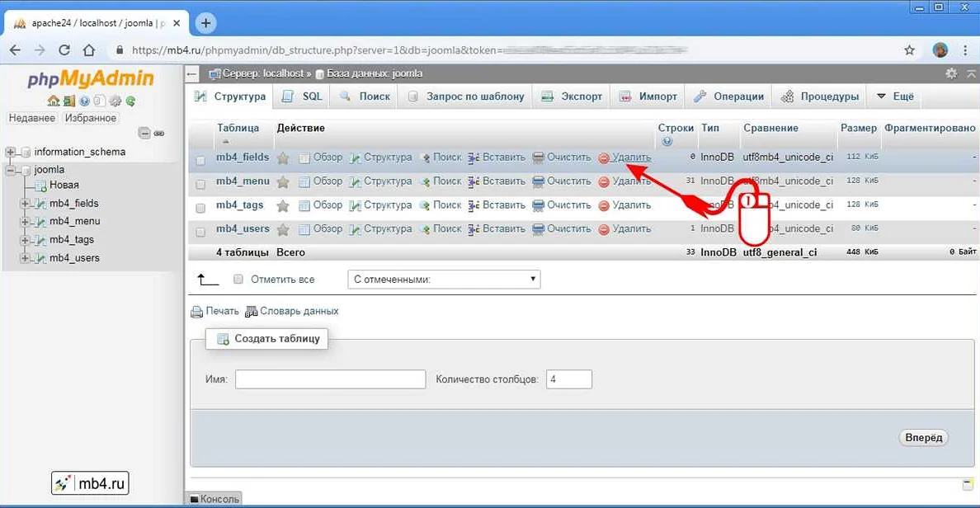
Task: Enable the Отметить все checkbox
Action: (x=237, y=279)
